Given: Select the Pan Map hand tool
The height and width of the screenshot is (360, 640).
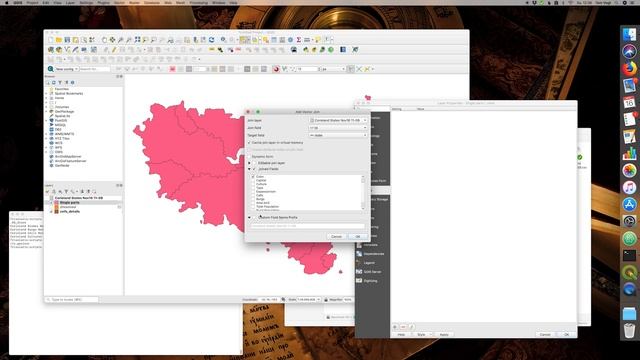Looking at the screenshot, I should [104, 40].
